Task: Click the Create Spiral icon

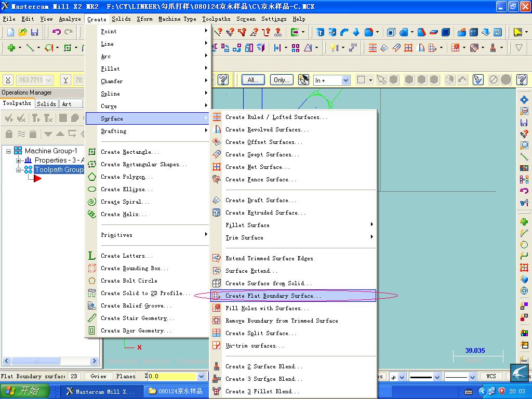Action: click(x=92, y=202)
